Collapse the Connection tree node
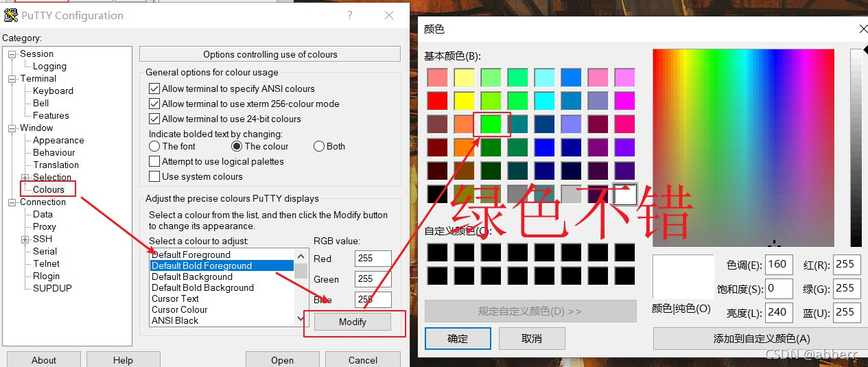 [12, 202]
